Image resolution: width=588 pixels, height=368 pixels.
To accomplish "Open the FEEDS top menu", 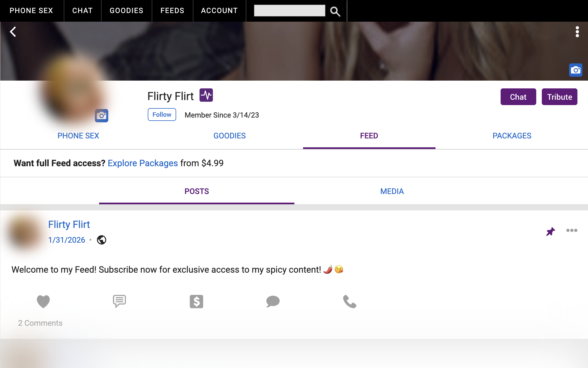I will (172, 11).
